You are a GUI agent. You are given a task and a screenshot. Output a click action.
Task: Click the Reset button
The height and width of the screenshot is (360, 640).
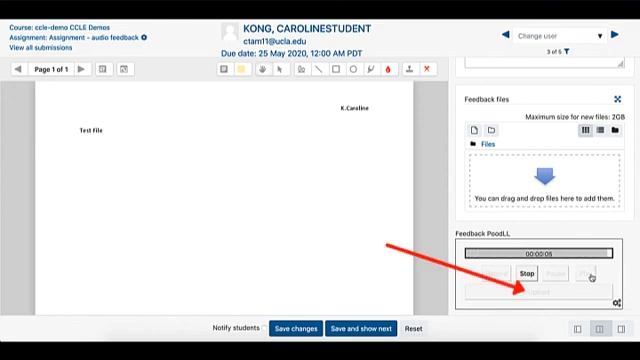413,329
